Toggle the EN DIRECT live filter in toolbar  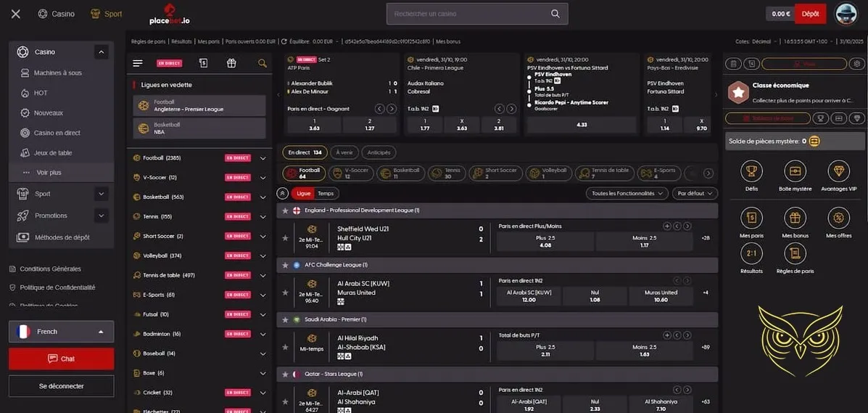pos(169,63)
